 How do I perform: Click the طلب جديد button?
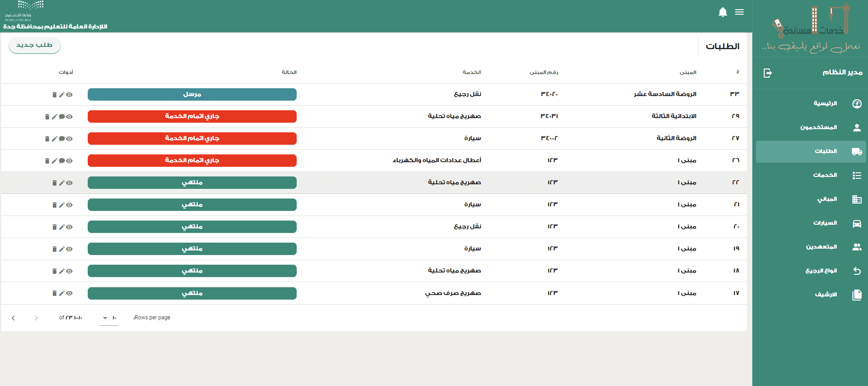tap(34, 45)
